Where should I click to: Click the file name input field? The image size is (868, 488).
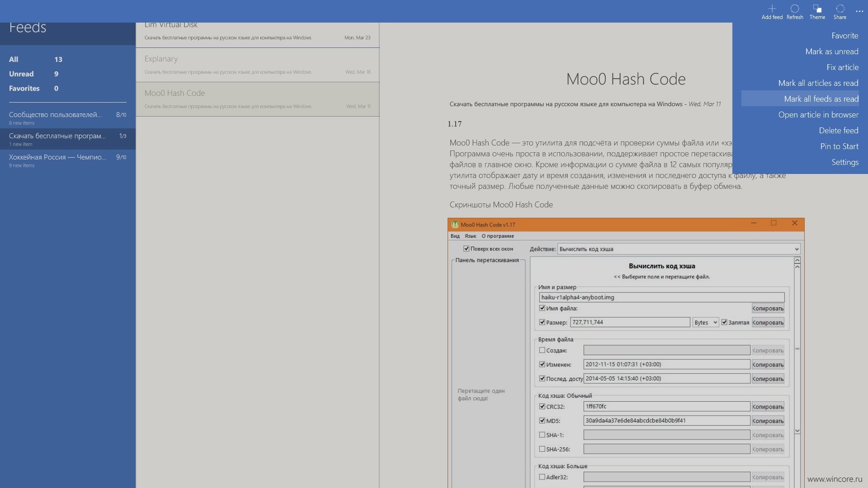click(661, 297)
